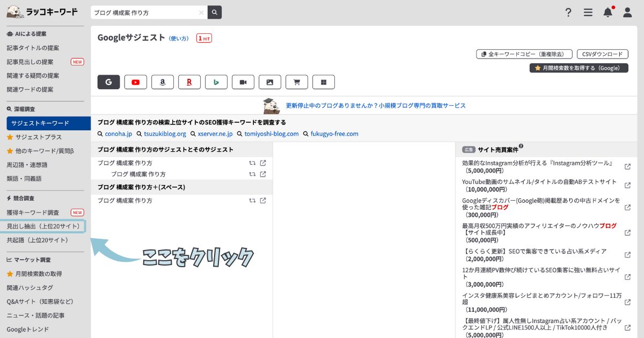Open external link for Googleディスカバー ad

[628, 207]
